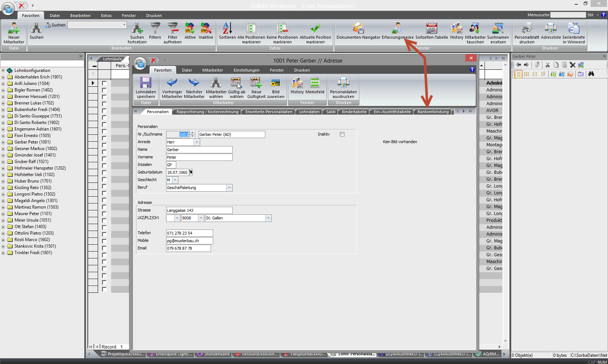
Task: Open Serienbriefe in Winword
Action: [574, 33]
